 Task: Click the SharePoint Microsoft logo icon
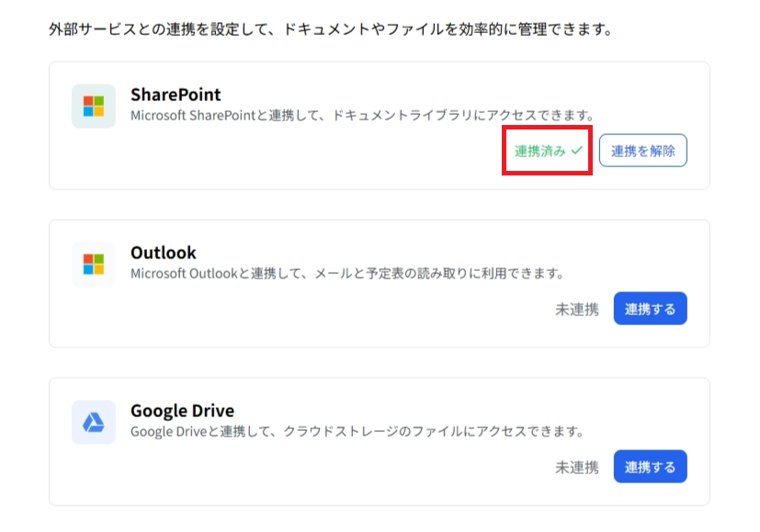pyautogui.click(x=94, y=106)
